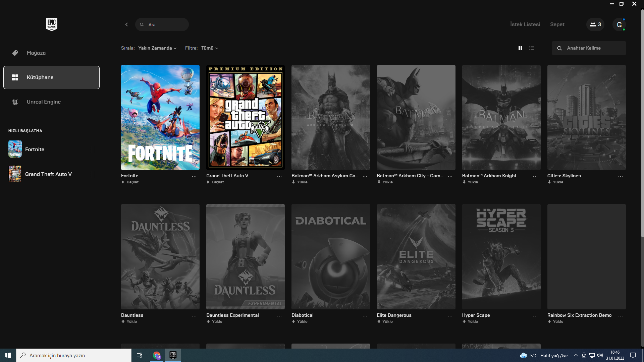Click the library vertical scrollbar
The width and height of the screenshot is (644, 362).
(x=642, y=124)
